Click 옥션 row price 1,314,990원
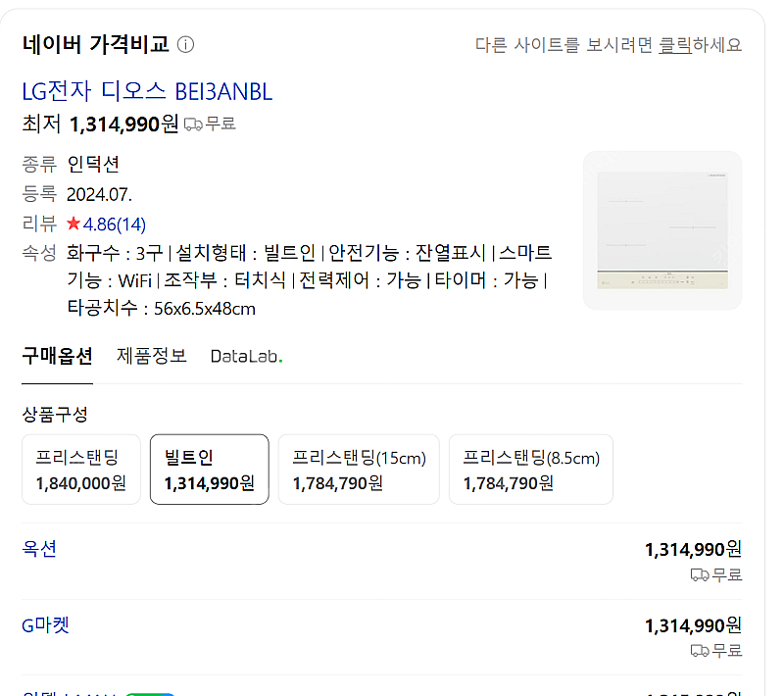 pos(693,550)
